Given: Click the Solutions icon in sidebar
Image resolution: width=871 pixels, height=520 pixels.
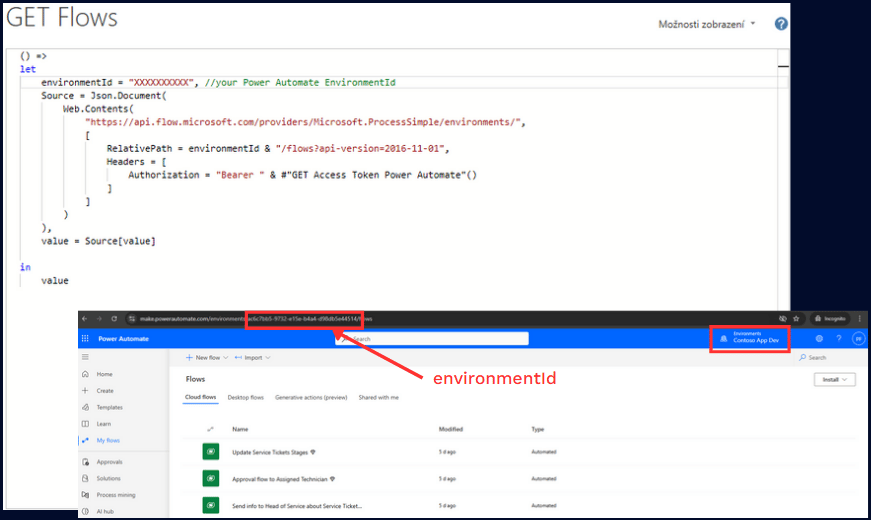Looking at the screenshot, I should [85, 478].
